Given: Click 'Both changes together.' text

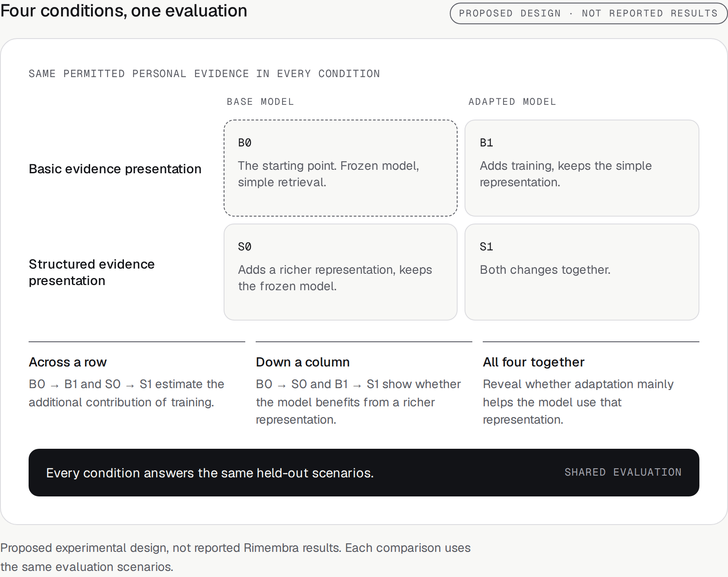Looking at the screenshot, I should (545, 270).
